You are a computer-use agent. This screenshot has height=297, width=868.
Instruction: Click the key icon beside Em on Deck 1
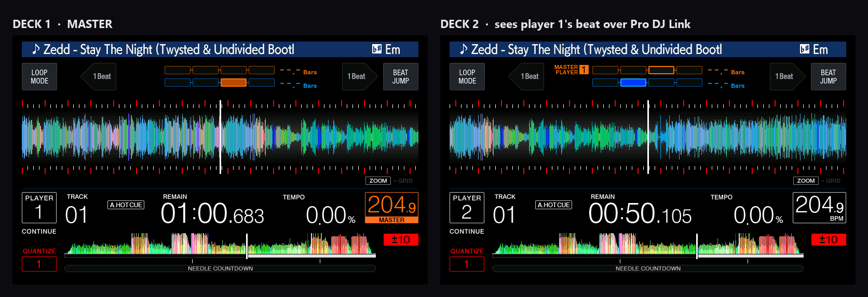pos(377,49)
